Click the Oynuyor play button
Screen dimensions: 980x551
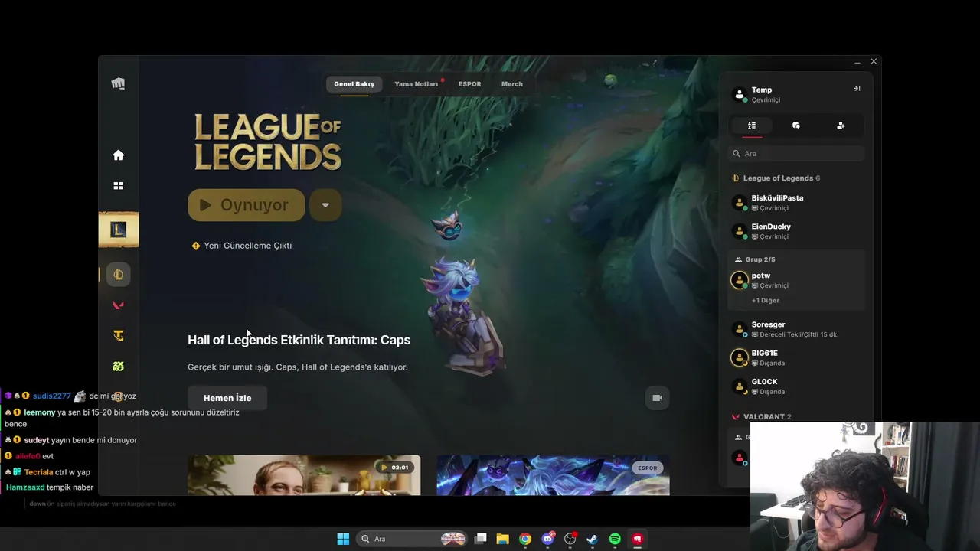coord(247,205)
